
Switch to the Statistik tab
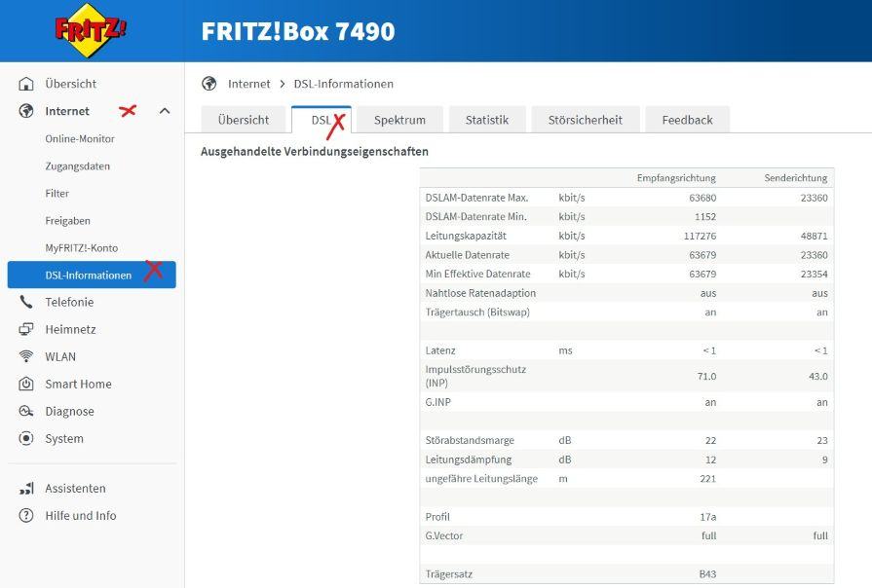point(486,120)
